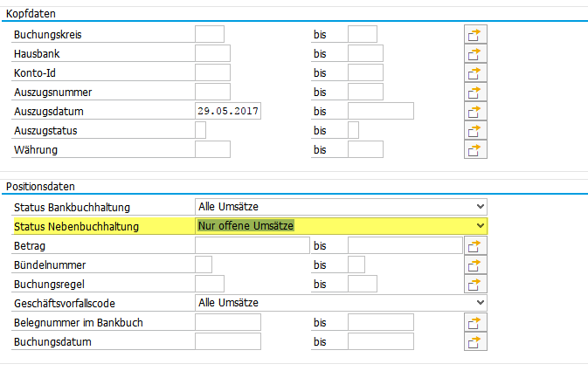Open multiple selection for Buchungskreis
This screenshot has width=588, height=371.
[474, 35]
